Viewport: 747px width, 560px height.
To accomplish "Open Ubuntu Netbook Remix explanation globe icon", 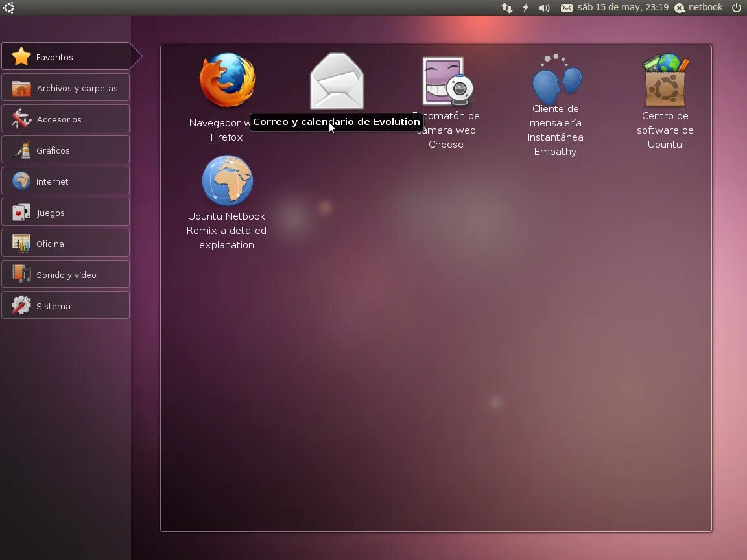I will pyautogui.click(x=227, y=180).
